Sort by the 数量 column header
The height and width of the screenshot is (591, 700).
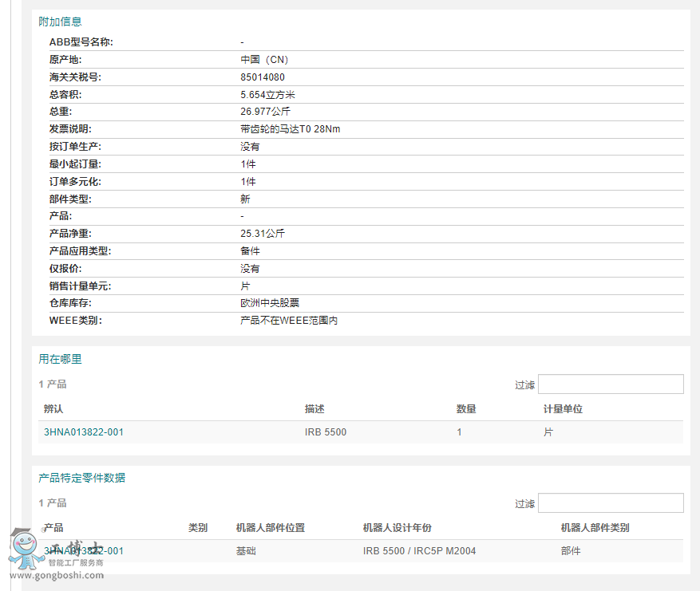coord(466,408)
